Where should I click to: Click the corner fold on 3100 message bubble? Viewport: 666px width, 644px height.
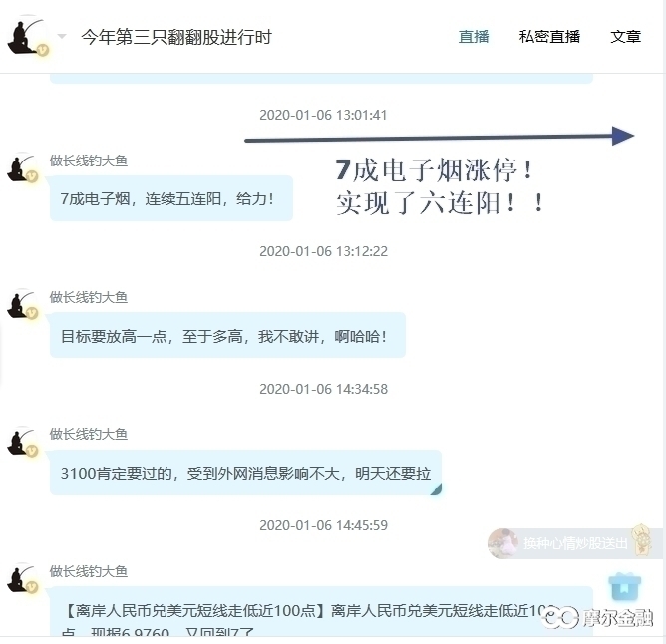tap(437, 490)
